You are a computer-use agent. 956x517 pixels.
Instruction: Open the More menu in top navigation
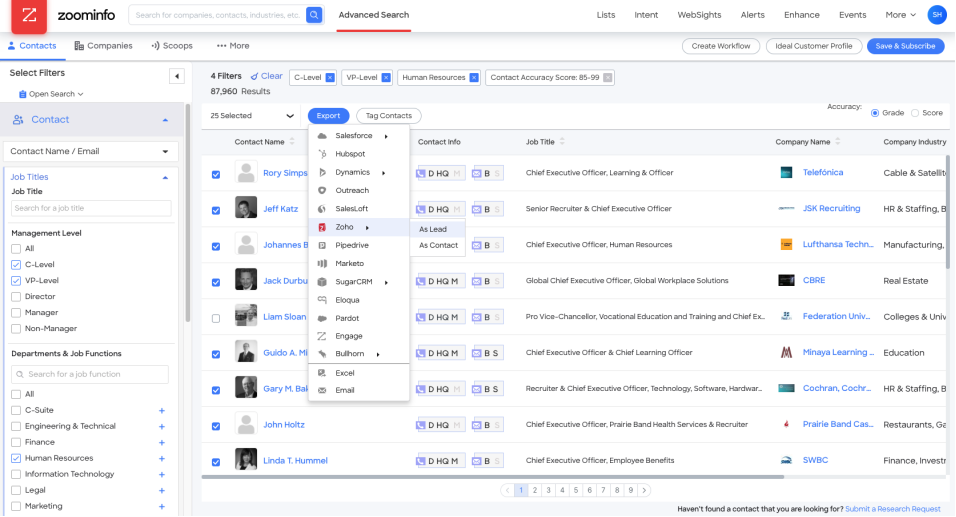(x=900, y=15)
